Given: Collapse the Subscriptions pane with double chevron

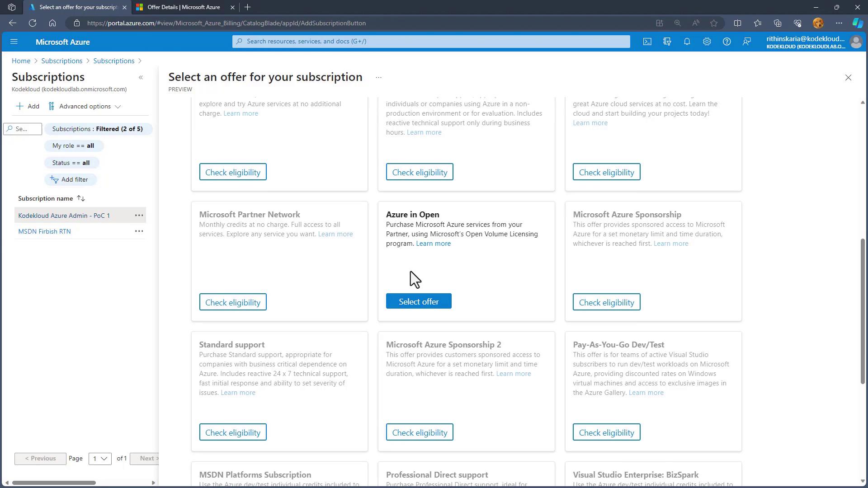Looking at the screenshot, I should coord(141,77).
